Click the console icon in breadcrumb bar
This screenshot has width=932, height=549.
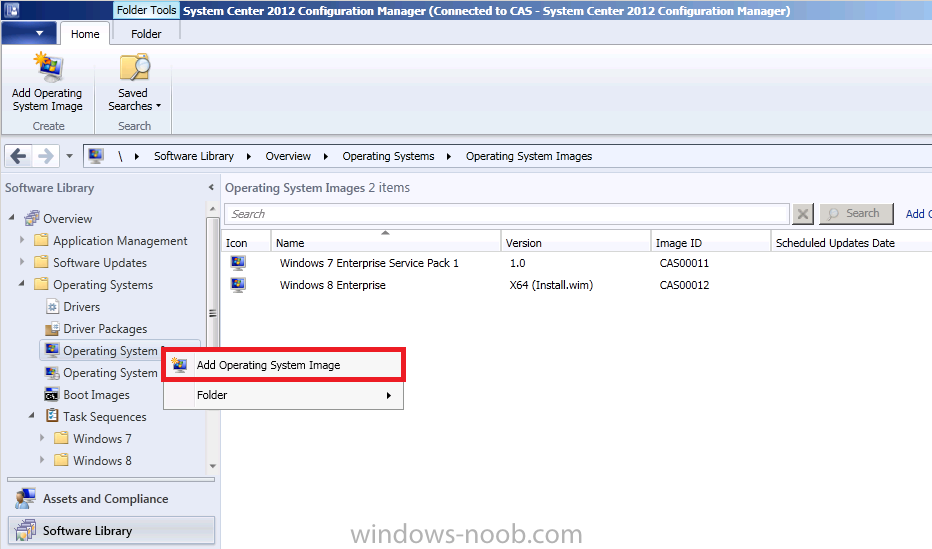click(96, 156)
